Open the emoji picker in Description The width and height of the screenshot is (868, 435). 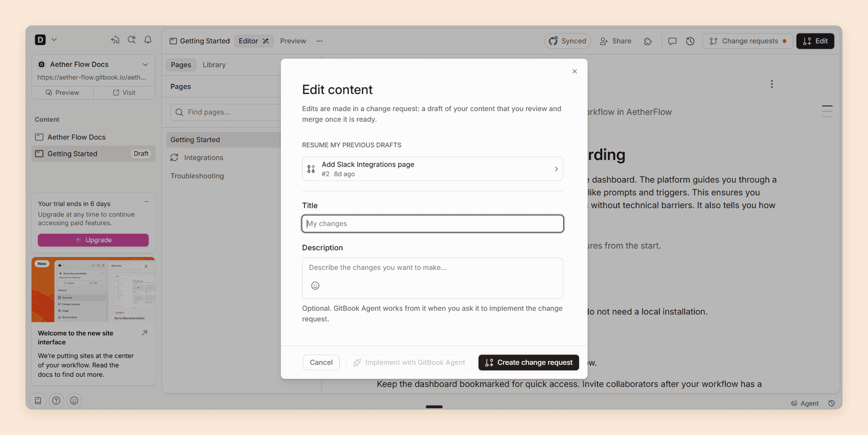click(x=315, y=286)
